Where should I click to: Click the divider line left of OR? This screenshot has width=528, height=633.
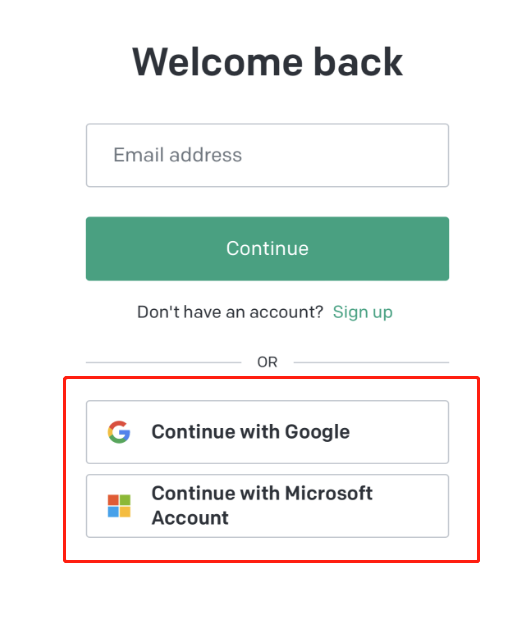163,362
